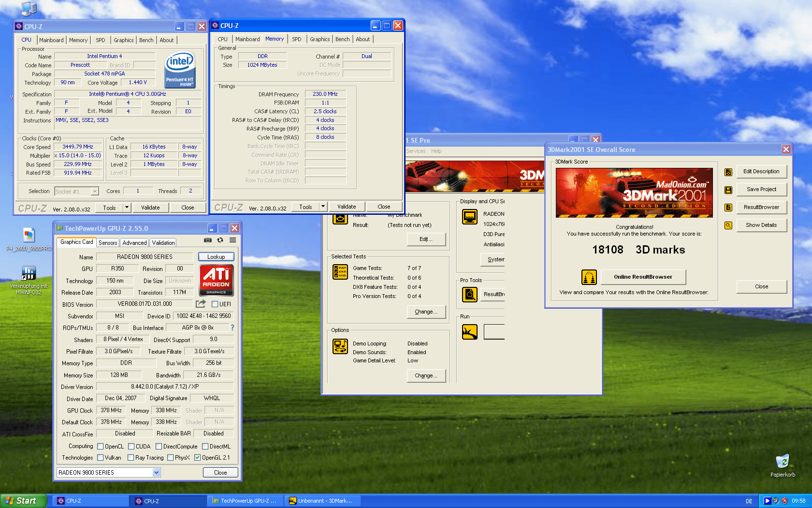Click the Pro Tools ResultBrowser icon

470,294
